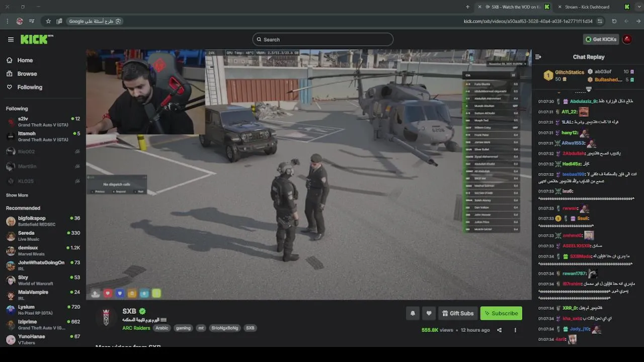
Task: Toggle notifications with the bell button
Action: tap(413, 313)
